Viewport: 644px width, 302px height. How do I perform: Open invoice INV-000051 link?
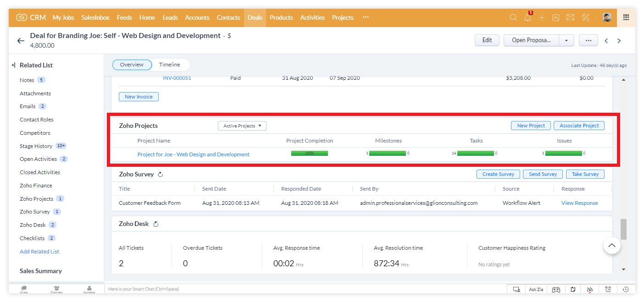pos(177,78)
